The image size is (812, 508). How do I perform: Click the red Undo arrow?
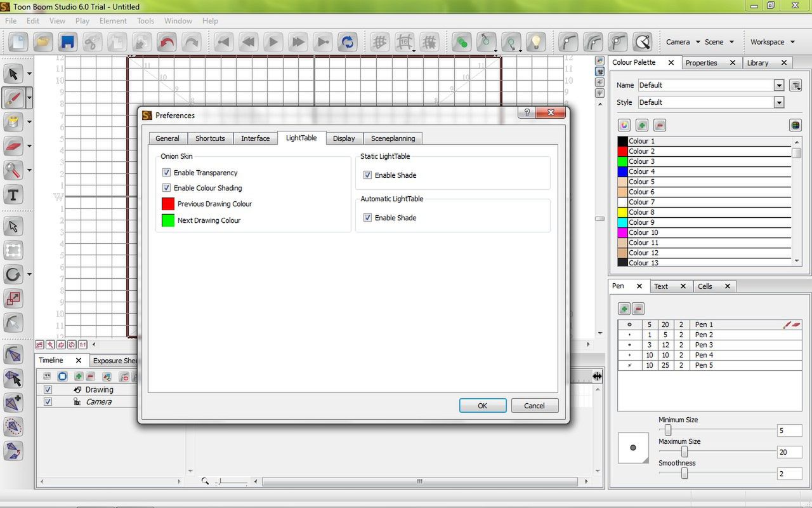[x=167, y=42]
